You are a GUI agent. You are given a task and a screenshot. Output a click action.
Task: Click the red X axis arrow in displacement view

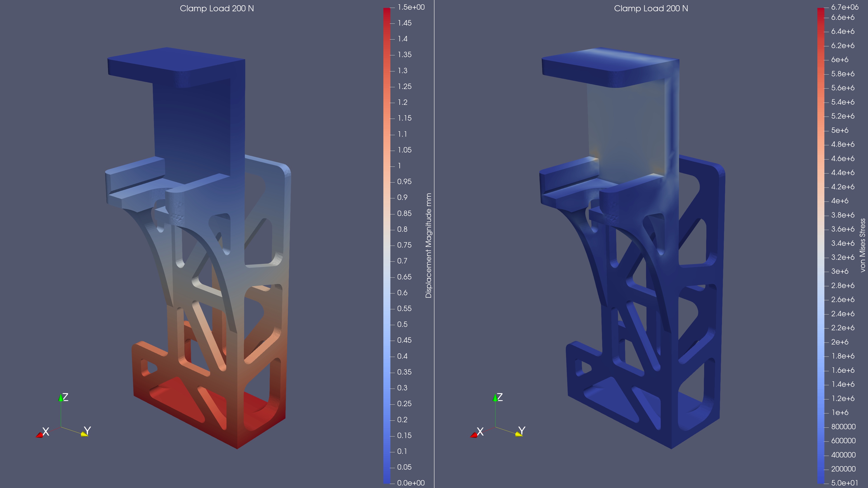pos(39,435)
